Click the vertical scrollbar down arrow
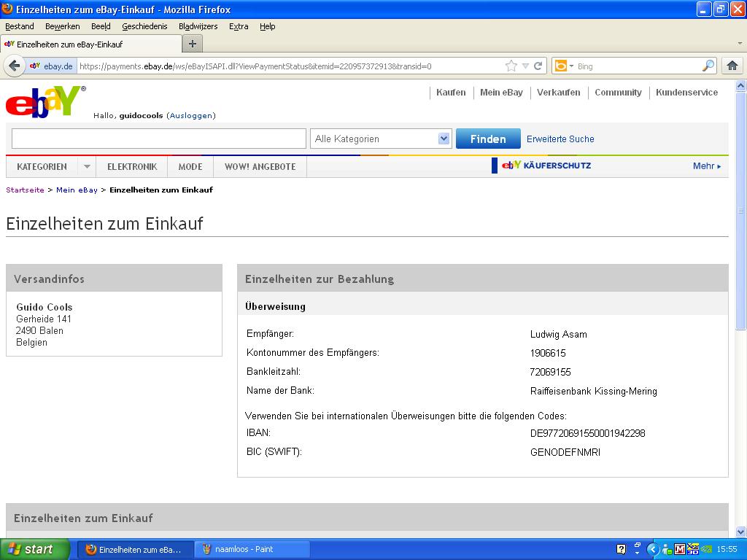 pyautogui.click(x=741, y=532)
